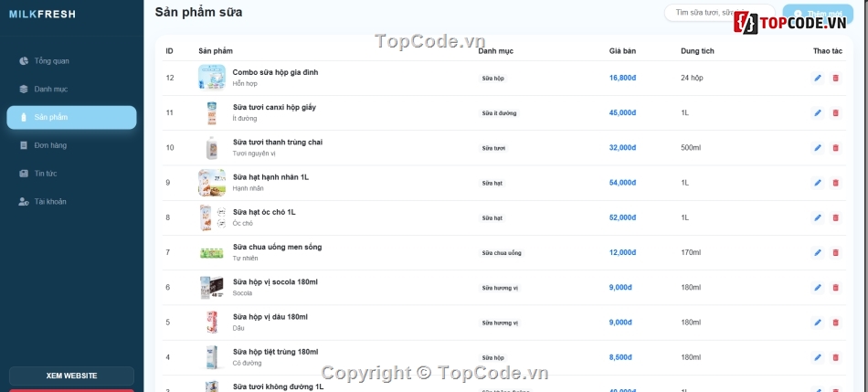Click price 52,000đ
The height and width of the screenshot is (392, 868).
[623, 217]
